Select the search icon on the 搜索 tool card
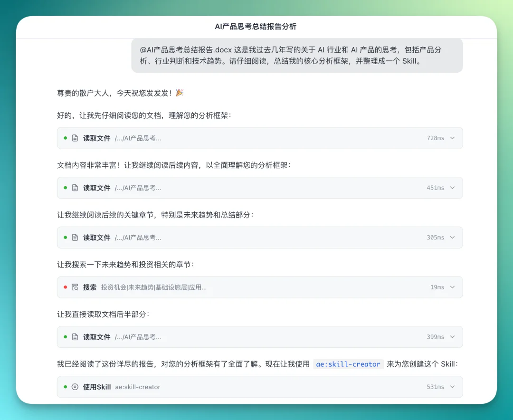Screen dimensions: 513x420 (x=75, y=287)
